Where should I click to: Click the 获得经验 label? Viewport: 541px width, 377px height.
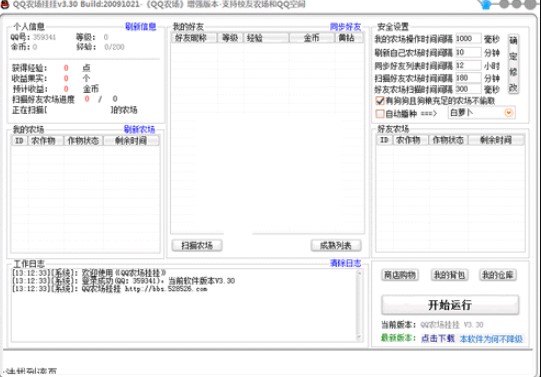30,68
